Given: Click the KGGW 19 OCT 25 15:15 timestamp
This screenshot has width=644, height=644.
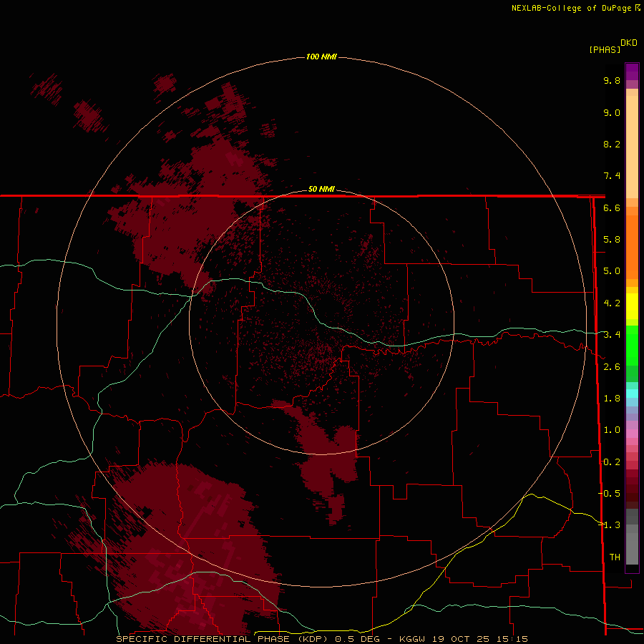Looking at the screenshot, I should [x=463, y=639].
